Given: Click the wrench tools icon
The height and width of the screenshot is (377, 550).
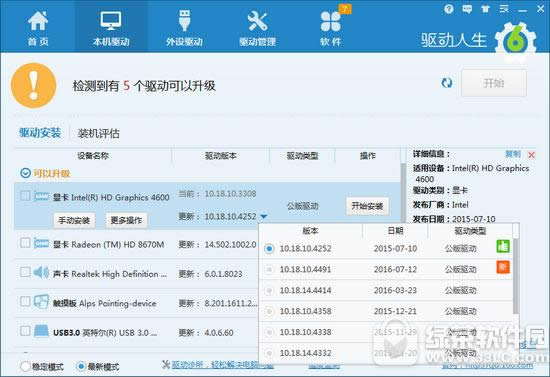Looking at the screenshot, I should click(x=257, y=21).
